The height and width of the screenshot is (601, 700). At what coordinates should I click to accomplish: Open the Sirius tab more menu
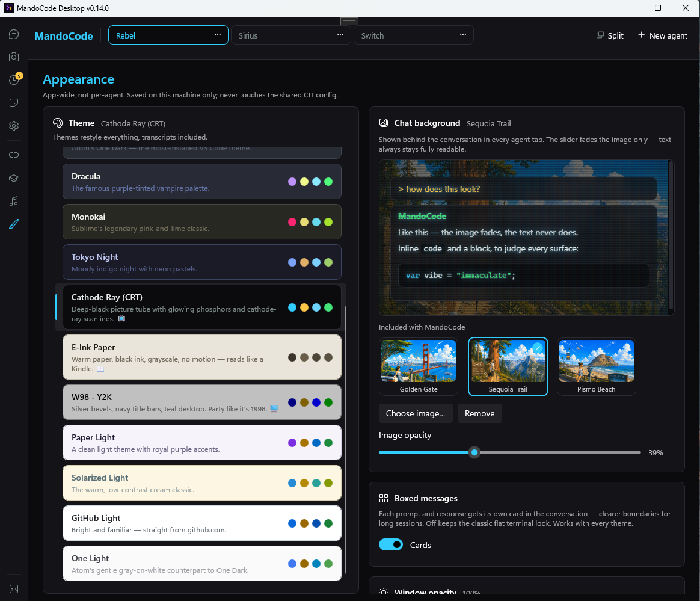(x=340, y=35)
